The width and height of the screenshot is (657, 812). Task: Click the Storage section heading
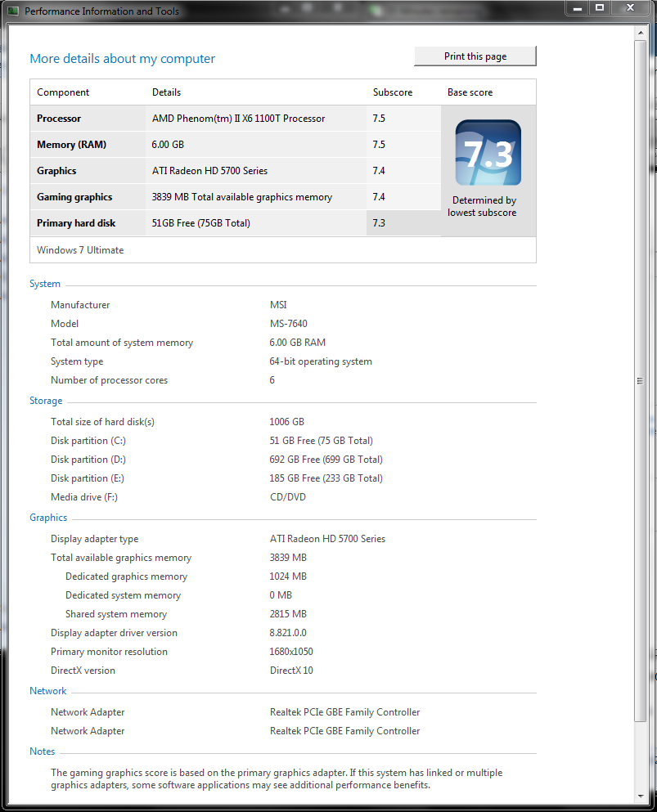46,401
